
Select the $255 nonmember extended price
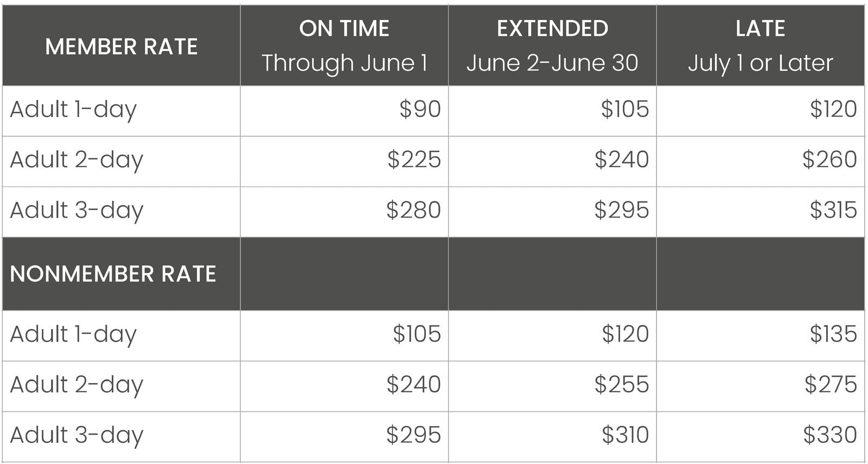click(622, 384)
